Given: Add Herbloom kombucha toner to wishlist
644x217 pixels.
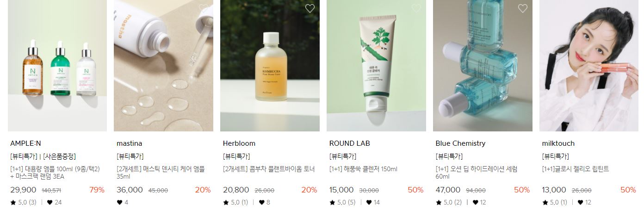Looking at the screenshot, I should (310, 8).
